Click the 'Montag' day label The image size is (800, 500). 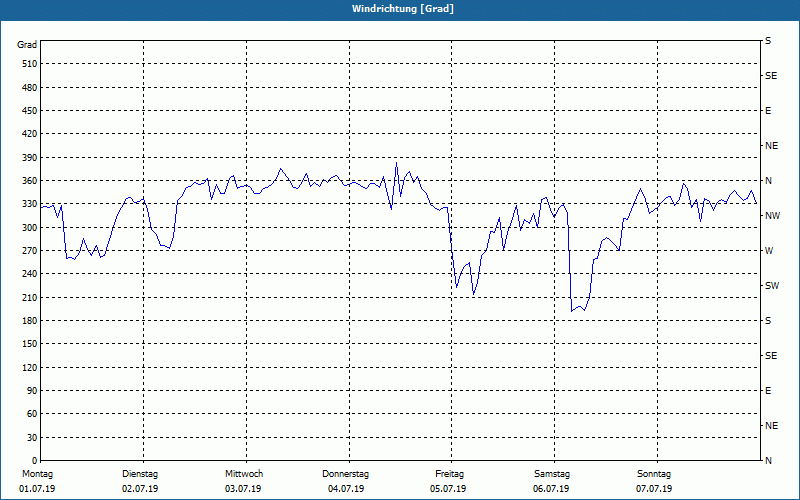(37, 474)
